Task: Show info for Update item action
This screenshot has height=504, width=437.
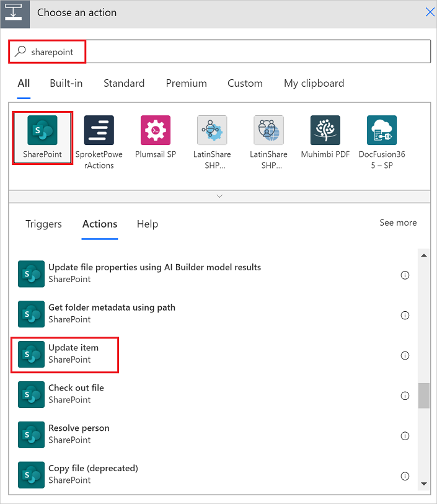Action: (405, 355)
